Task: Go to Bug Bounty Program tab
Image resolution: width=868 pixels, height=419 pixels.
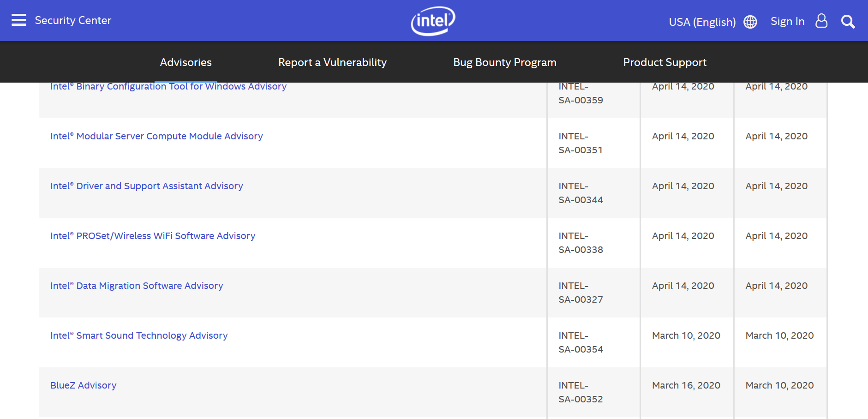Action: 504,62
